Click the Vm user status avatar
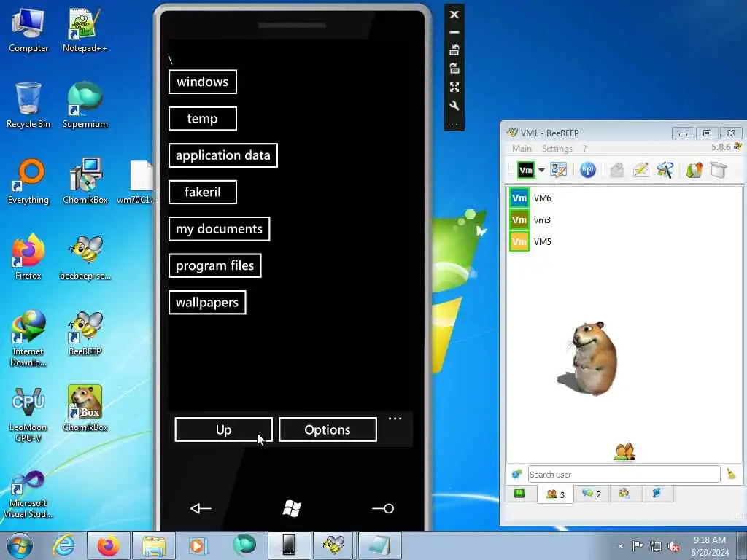This screenshot has height=560, width=747. point(526,170)
